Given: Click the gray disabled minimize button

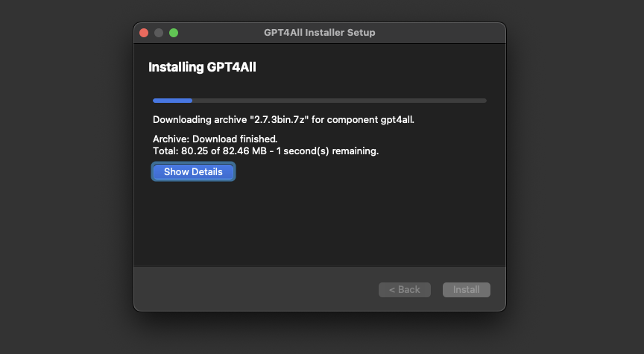Looking at the screenshot, I should point(159,33).
